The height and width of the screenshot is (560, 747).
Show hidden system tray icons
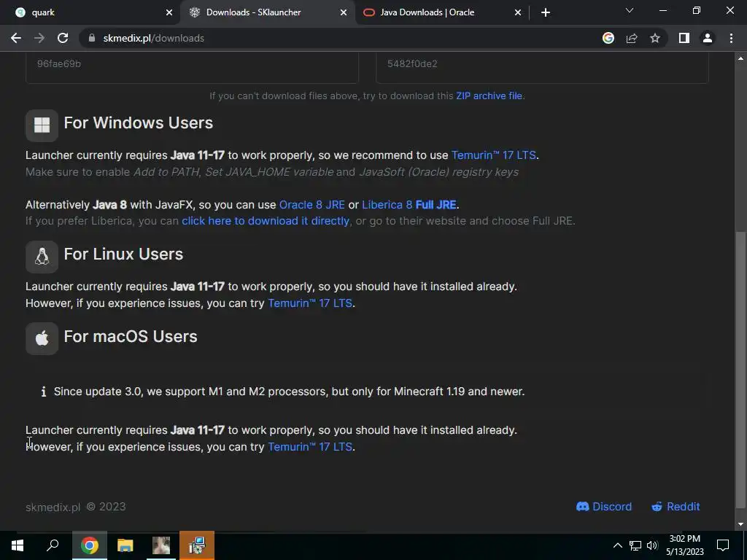click(x=617, y=545)
